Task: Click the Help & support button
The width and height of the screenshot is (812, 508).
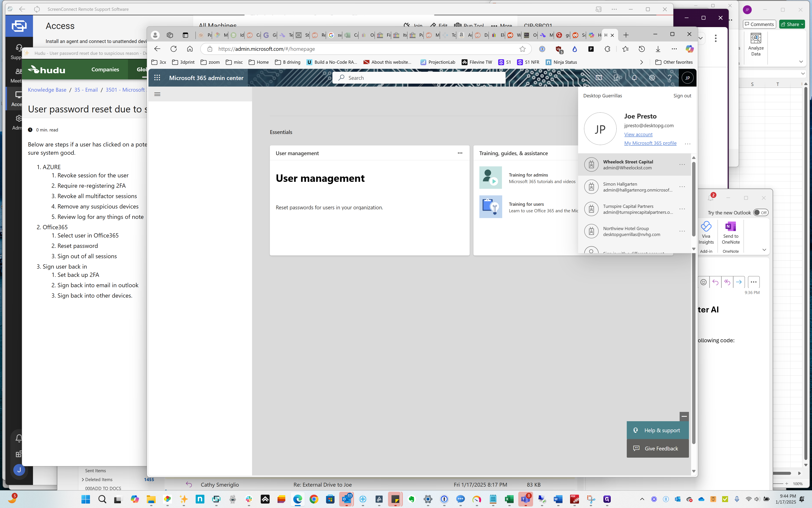Action: [x=657, y=430]
